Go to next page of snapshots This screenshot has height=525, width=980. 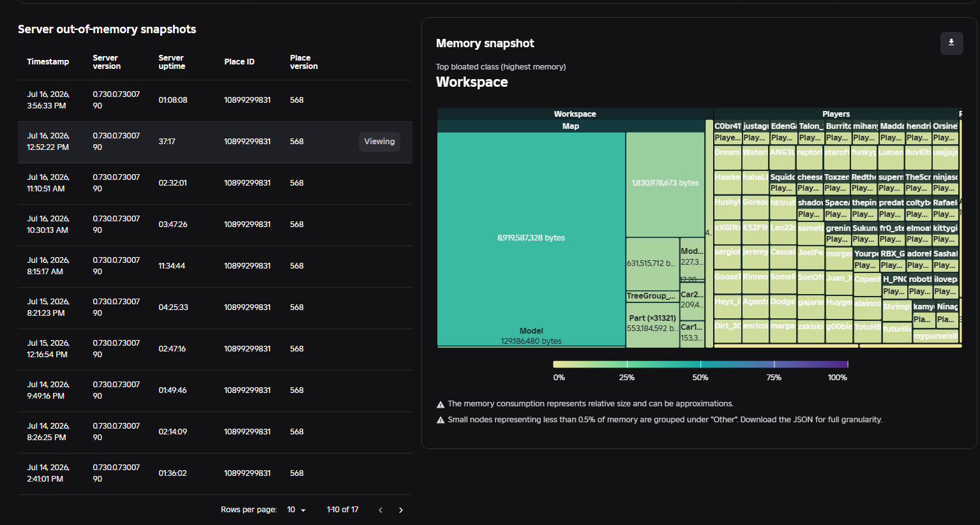click(x=401, y=510)
